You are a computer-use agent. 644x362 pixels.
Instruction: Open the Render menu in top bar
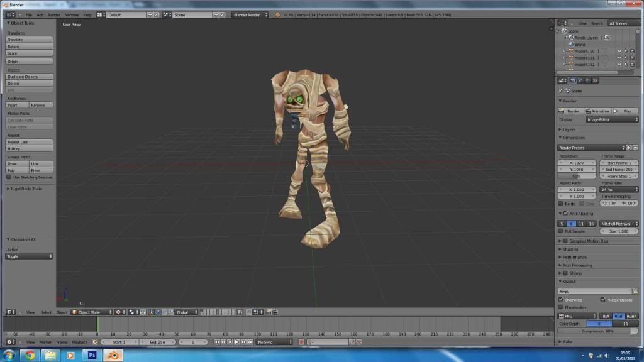coord(54,15)
